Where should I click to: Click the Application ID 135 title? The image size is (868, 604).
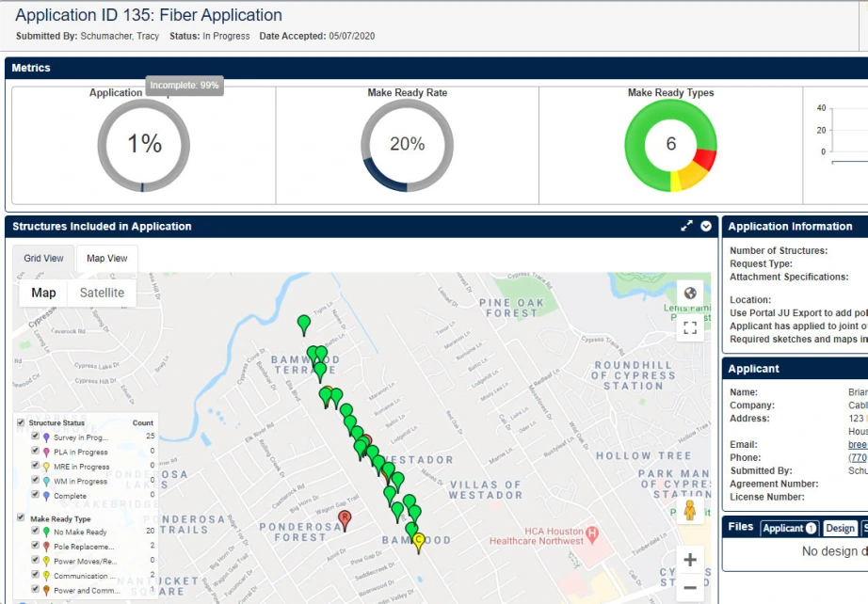tap(149, 15)
